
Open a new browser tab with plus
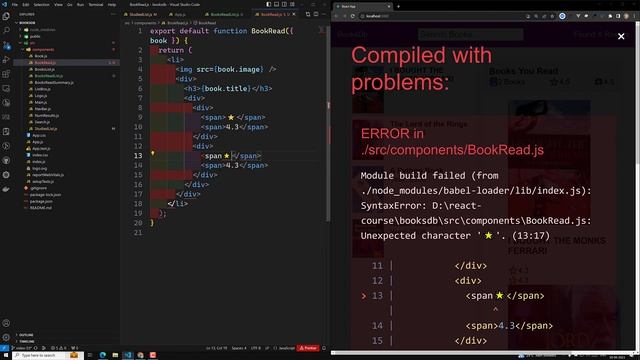tap(398, 6)
